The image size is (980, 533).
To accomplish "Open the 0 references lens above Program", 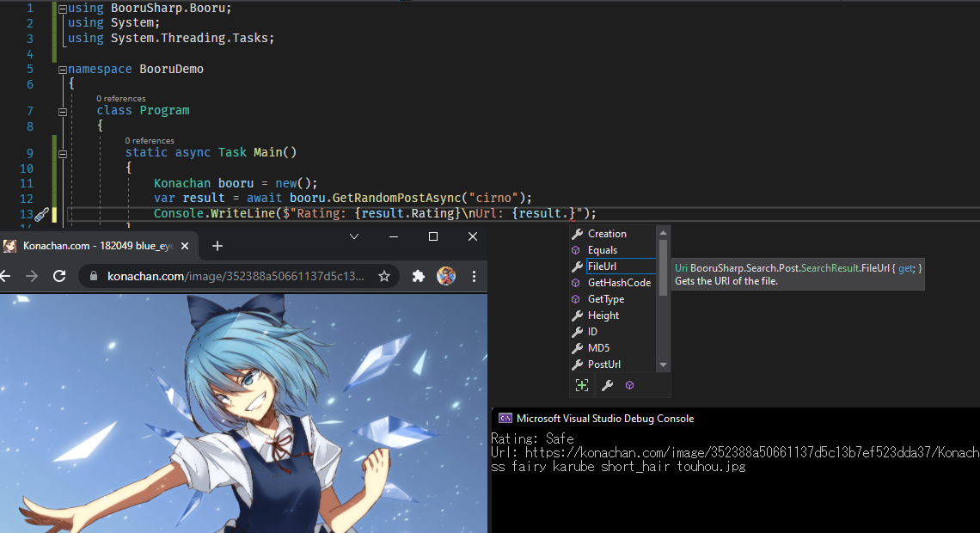I will (x=120, y=99).
